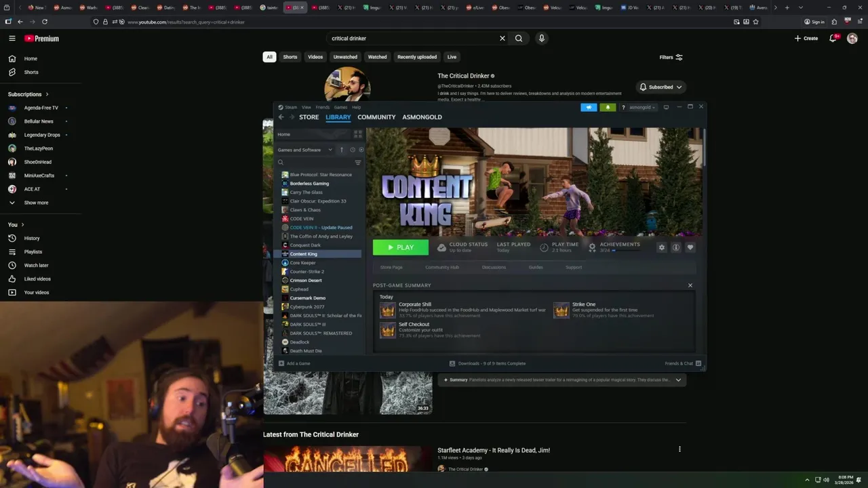Click the recent-activity clock icon in Steam sidebar

353,150
